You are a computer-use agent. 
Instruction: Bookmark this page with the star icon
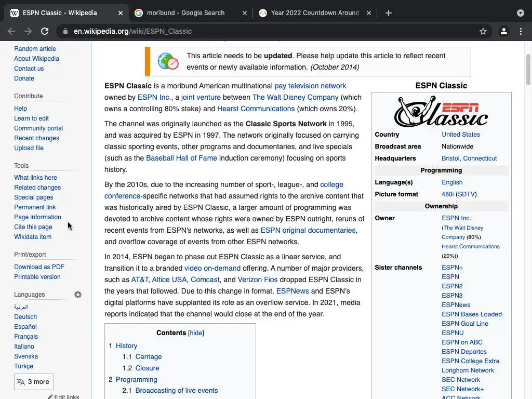[483, 31]
